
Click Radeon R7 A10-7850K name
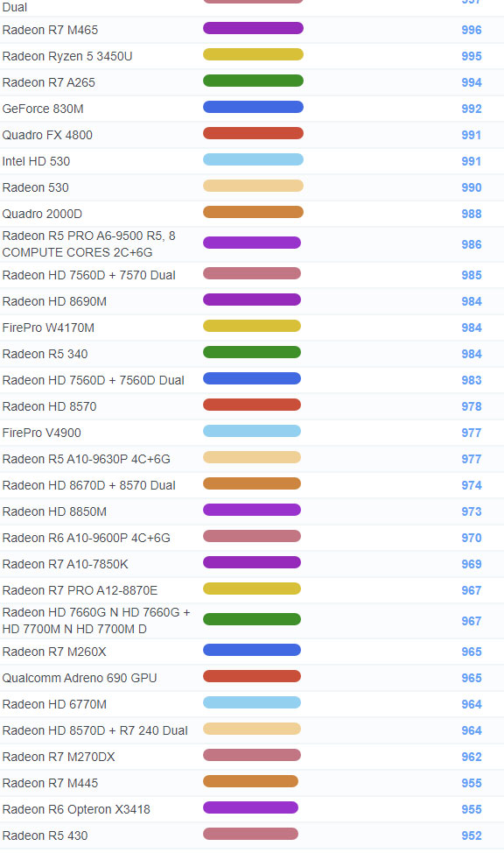click(66, 564)
